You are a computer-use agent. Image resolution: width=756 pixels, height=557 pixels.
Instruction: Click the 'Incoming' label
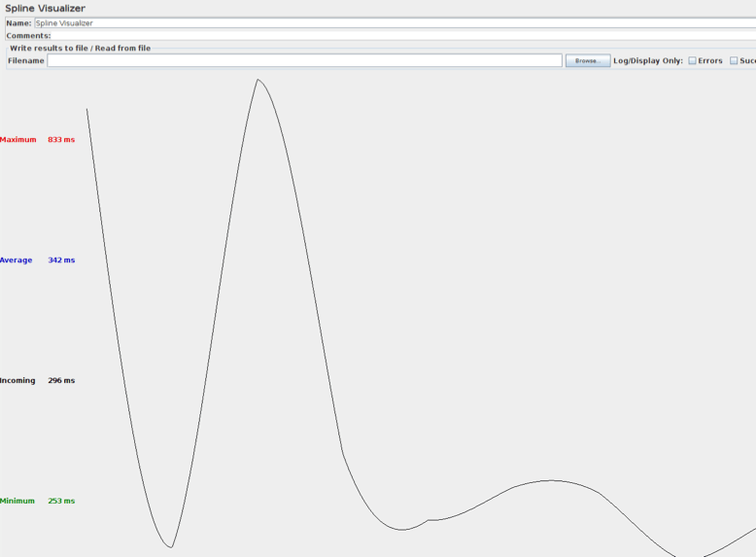(17, 380)
